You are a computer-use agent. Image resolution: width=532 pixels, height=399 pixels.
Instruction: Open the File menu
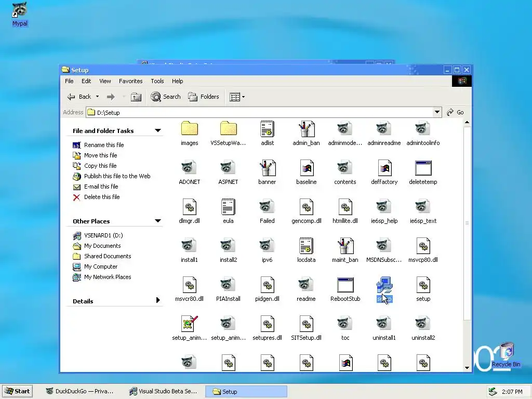click(69, 81)
